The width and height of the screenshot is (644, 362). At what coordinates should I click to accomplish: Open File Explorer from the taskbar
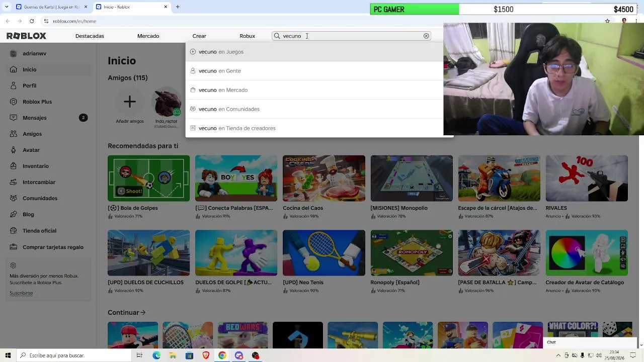pos(173,355)
